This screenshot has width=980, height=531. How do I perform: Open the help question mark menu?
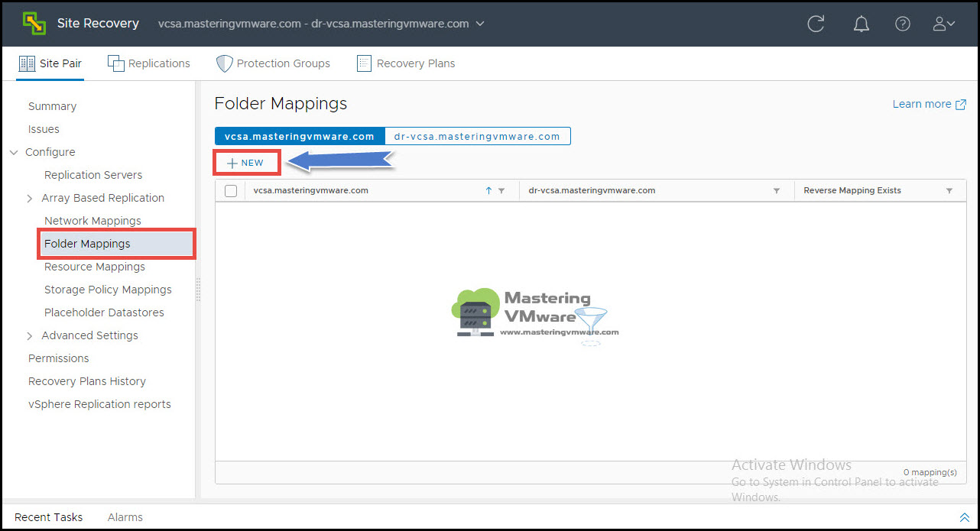tap(903, 24)
